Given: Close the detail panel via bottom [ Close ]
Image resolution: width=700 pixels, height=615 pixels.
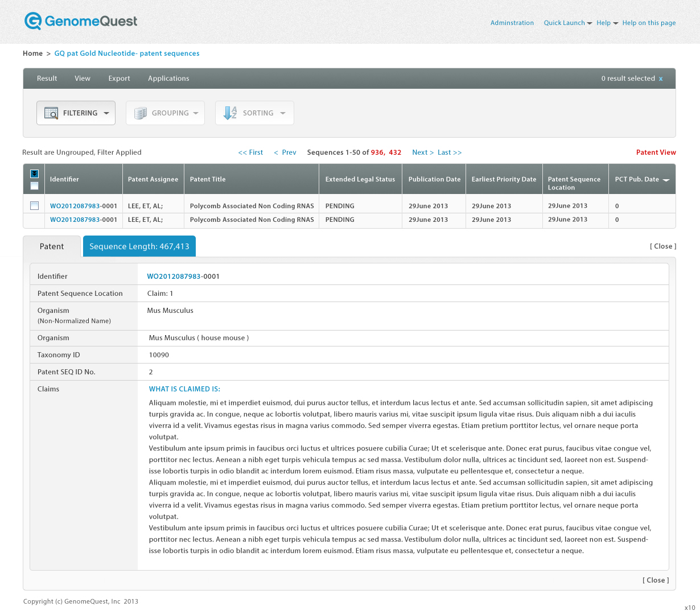Looking at the screenshot, I should point(656,580).
